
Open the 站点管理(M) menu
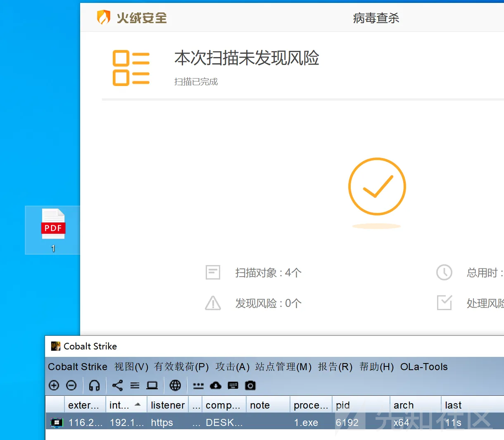[x=283, y=367]
